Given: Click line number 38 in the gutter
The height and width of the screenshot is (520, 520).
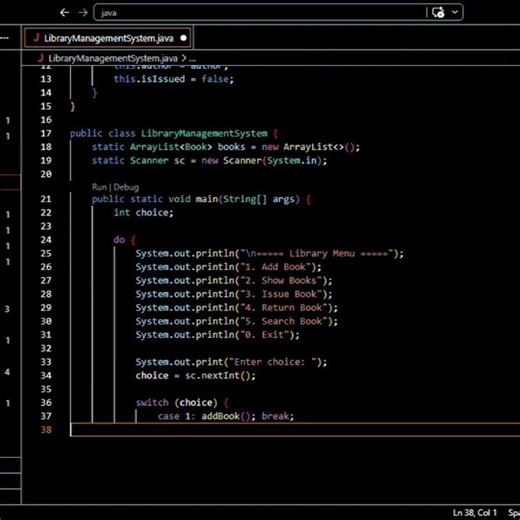Looking at the screenshot, I should [x=46, y=430].
